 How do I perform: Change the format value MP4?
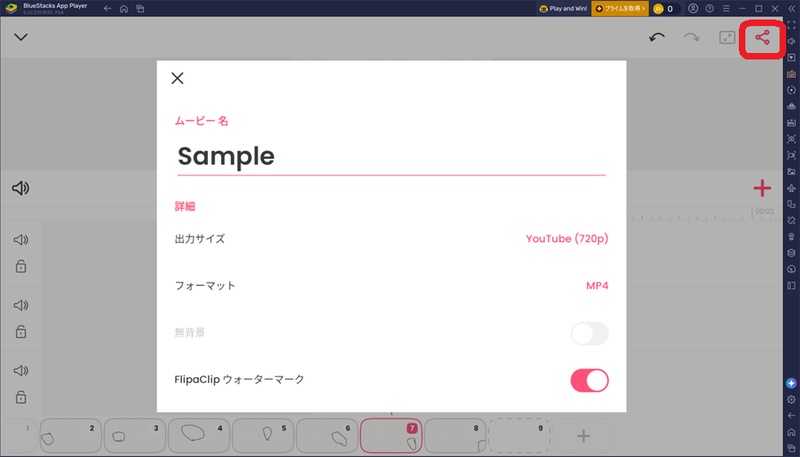597,286
